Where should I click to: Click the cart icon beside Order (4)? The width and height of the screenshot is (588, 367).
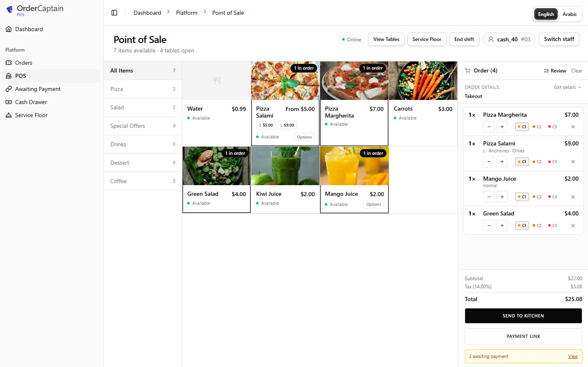point(468,70)
